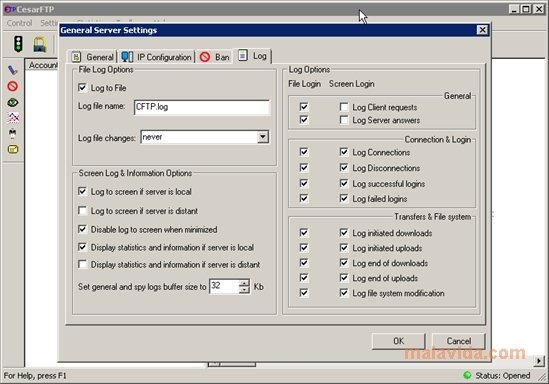The width and height of the screenshot is (549, 384).
Task: Toggle file login checkbox for failed logins
Action: (x=304, y=198)
